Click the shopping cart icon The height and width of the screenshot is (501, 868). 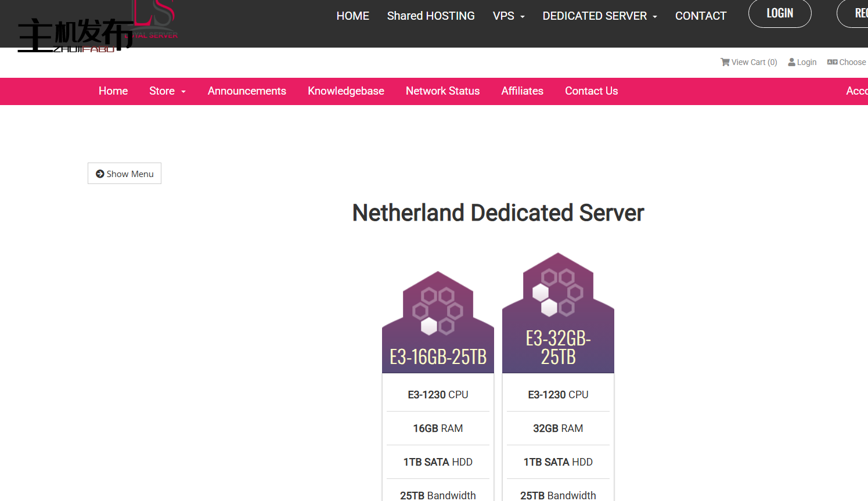725,62
